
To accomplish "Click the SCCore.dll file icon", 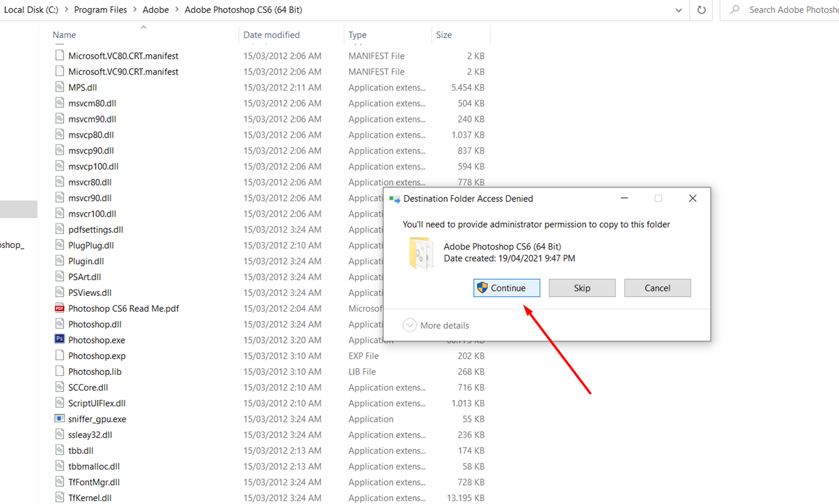I will pyautogui.click(x=59, y=387).
